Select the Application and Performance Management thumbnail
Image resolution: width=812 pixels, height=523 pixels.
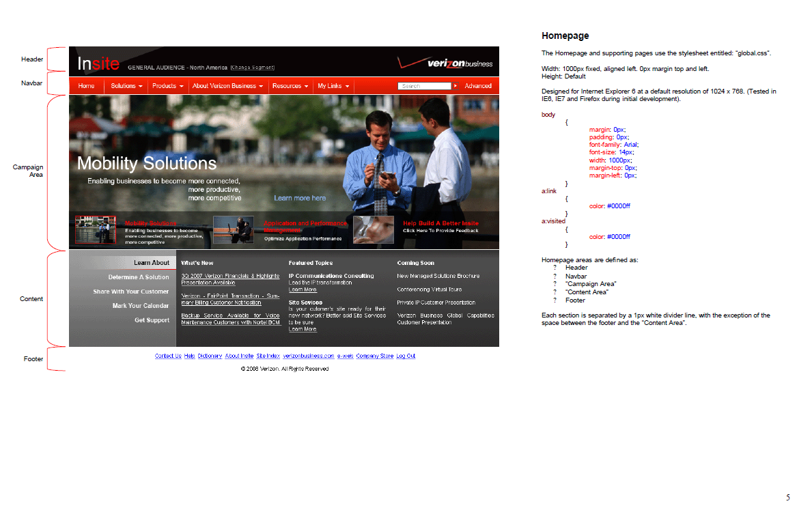tap(234, 229)
